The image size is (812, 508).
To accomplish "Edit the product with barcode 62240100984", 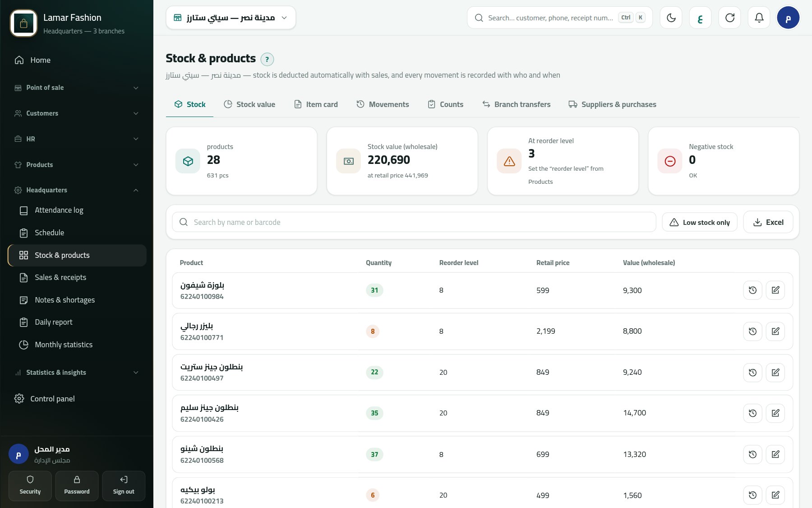I will pos(775,290).
